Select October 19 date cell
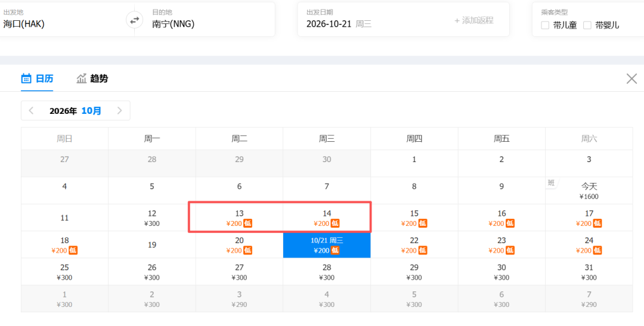 (152, 245)
